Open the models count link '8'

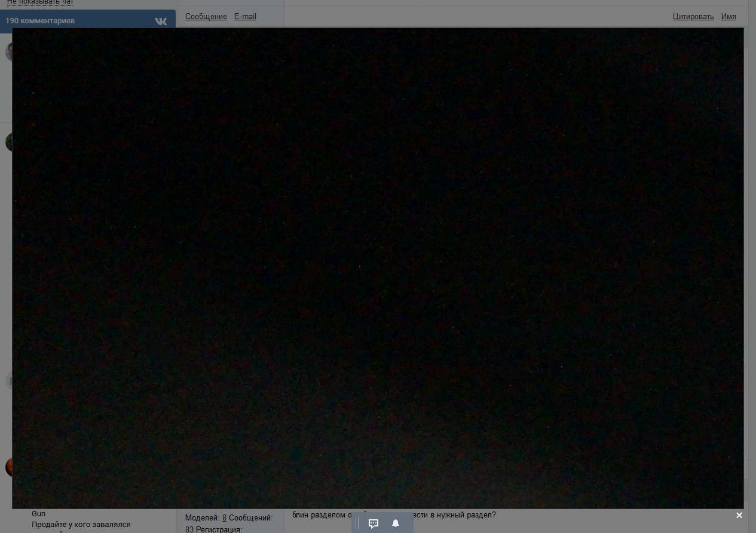tap(224, 518)
